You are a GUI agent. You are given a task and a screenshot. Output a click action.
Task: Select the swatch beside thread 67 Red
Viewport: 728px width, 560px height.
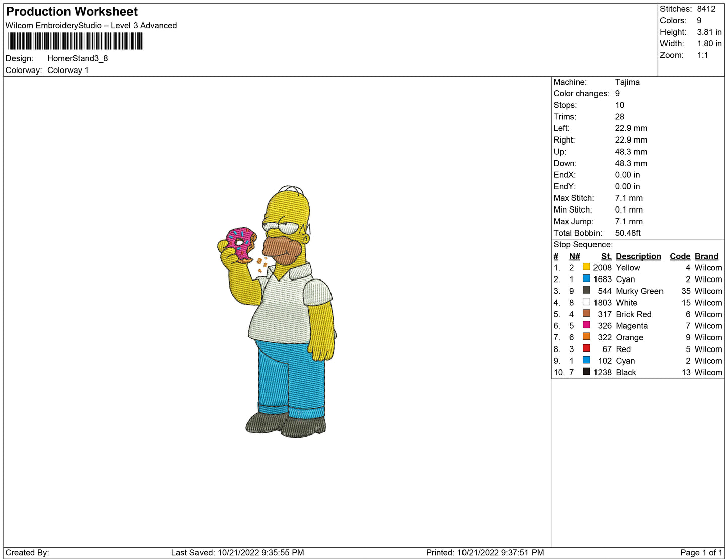pos(586,348)
